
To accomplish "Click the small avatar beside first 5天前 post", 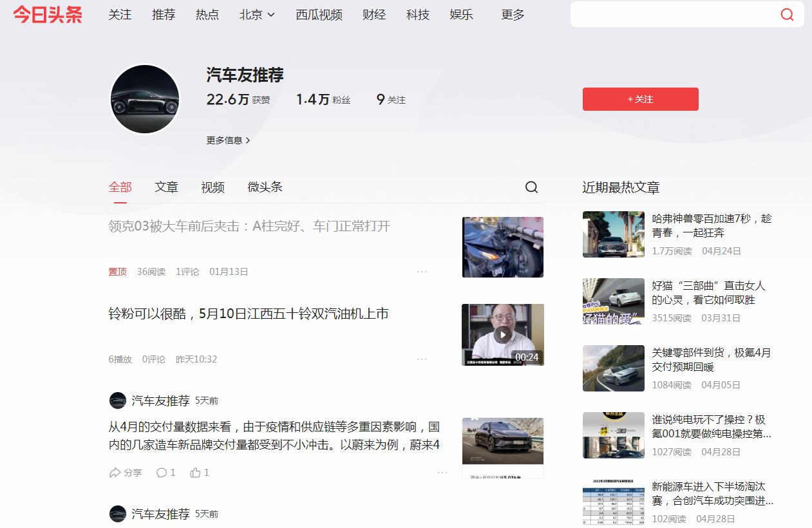I will [118, 401].
